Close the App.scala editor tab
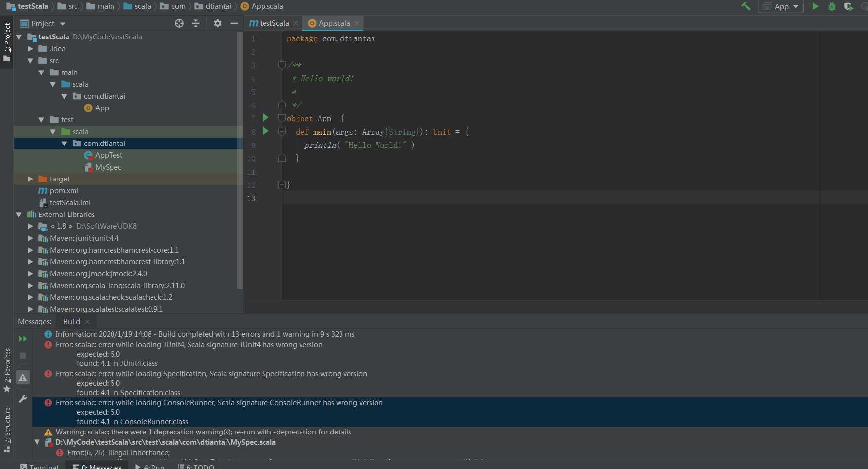The height and width of the screenshot is (469, 868). pyautogui.click(x=357, y=23)
